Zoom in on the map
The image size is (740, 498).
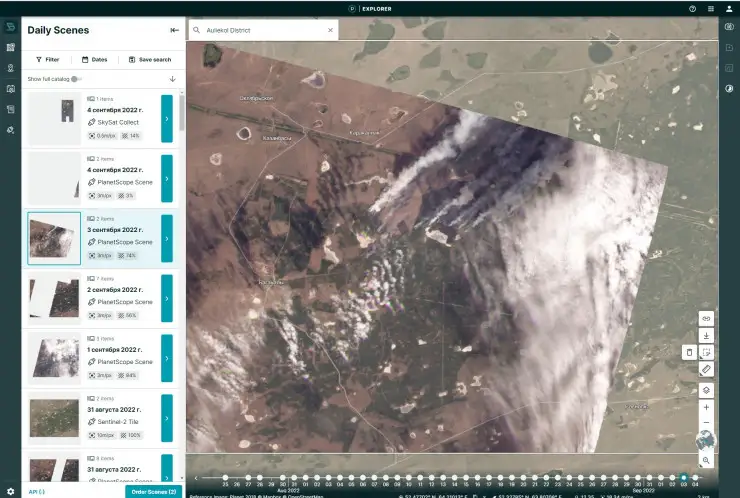point(706,407)
